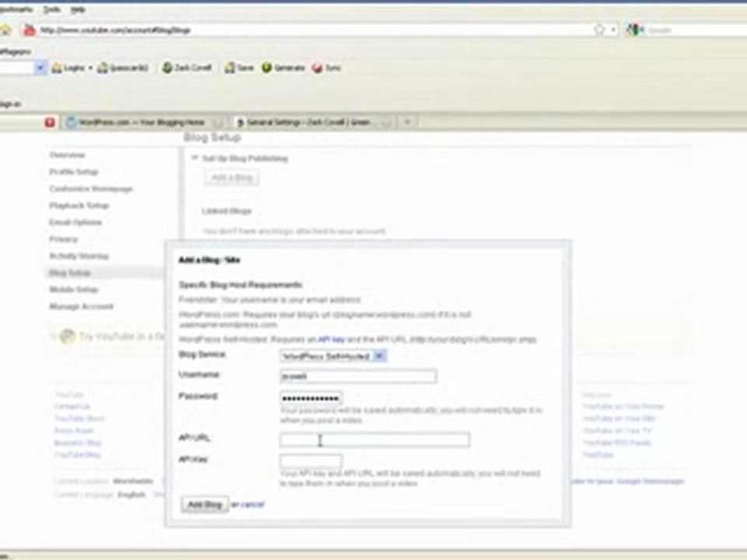Image resolution: width=747 pixels, height=560 pixels.
Task: Open the Blog Service dropdown
Action: (x=333, y=355)
